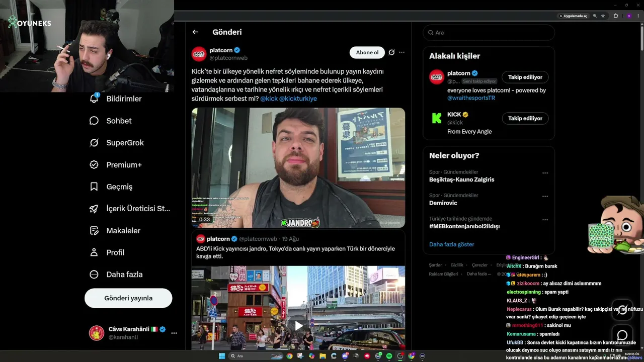Click the Ara search field on X
The width and height of the screenshot is (644, 362).
[x=489, y=33]
